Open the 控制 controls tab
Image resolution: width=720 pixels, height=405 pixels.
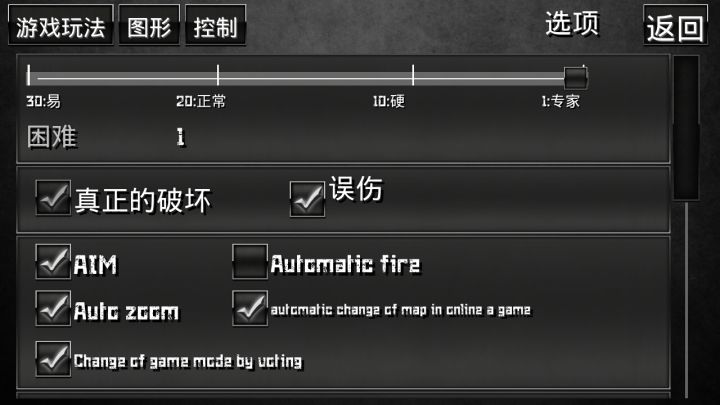coord(215,25)
